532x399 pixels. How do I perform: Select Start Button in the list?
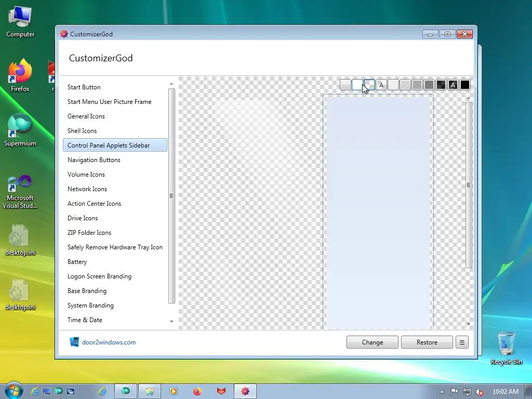(x=115, y=87)
